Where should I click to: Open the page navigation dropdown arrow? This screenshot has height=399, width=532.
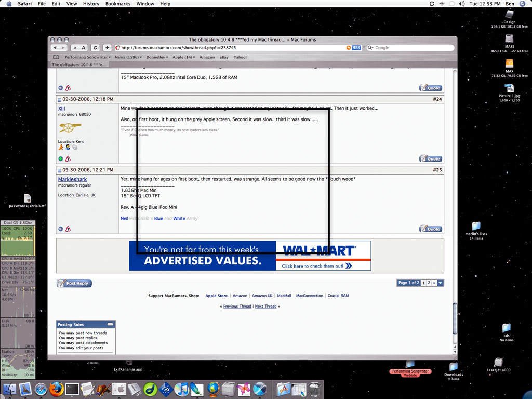441,283
